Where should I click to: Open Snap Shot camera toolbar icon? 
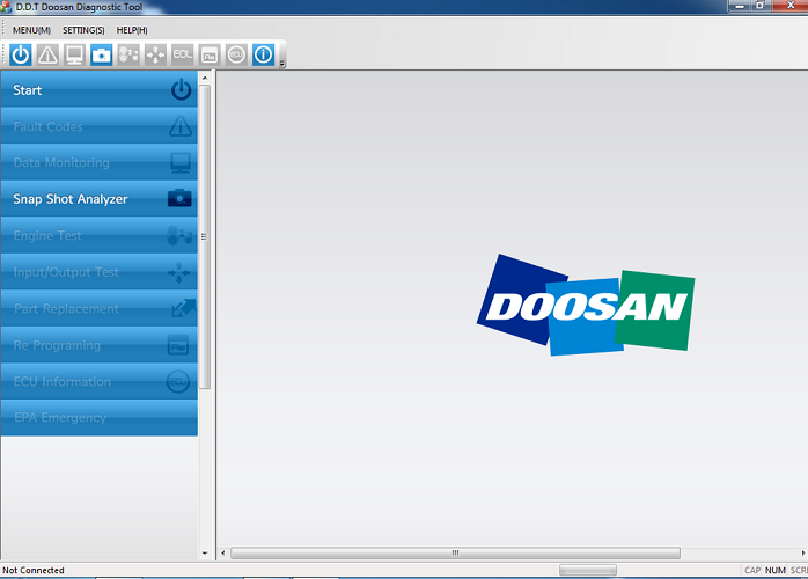pyautogui.click(x=102, y=55)
